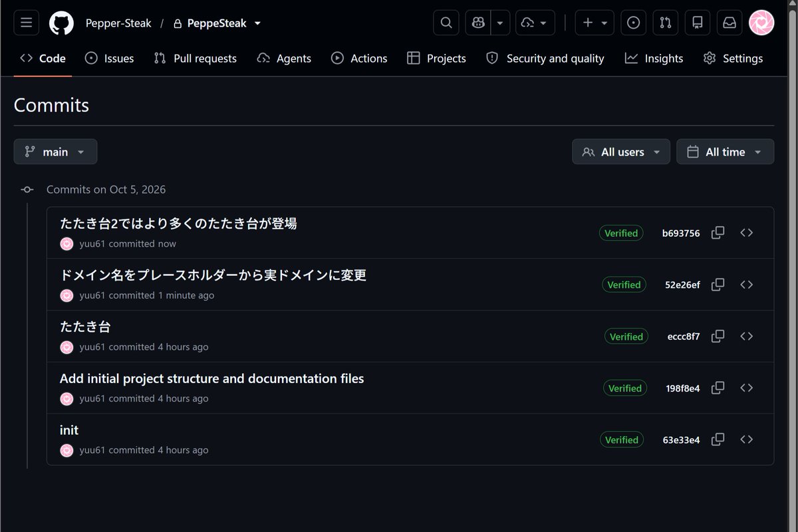Open the hamburger navigation menu
The width and height of the screenshot is (798, 532).
26,23
